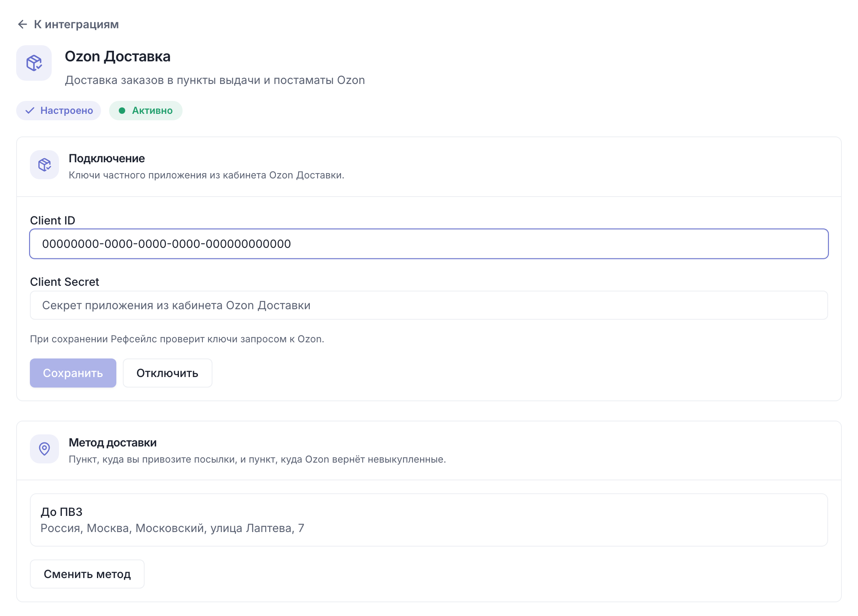The width and height of the screenshot is (858, 616).
Task: Focus the Client Secret input field
Action: (x=429, y=305)
